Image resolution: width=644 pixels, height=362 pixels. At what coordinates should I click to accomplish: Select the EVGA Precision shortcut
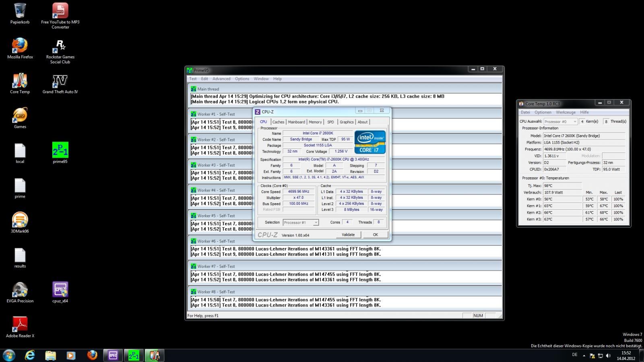click(x=20, y=293)
